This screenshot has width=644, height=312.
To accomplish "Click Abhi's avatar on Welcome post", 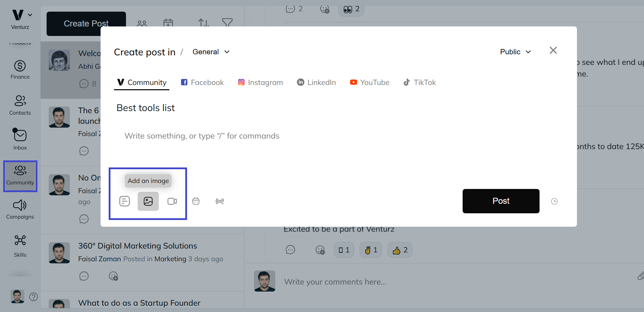I will pyautogui.click(x=59, y=60).
